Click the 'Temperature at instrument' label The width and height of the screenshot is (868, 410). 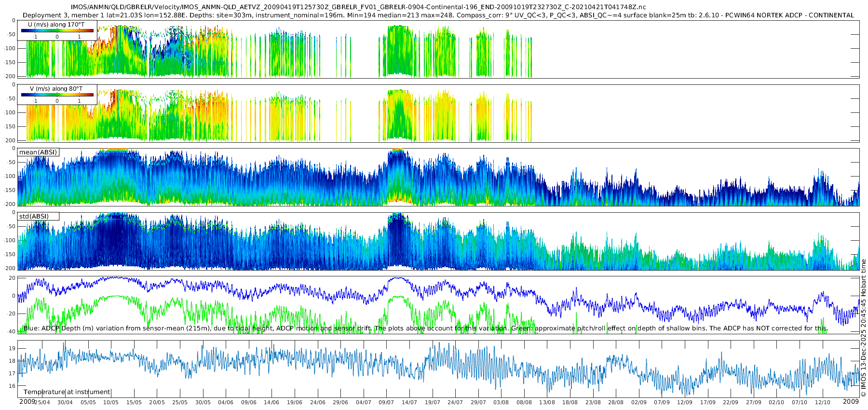(67, 392)
